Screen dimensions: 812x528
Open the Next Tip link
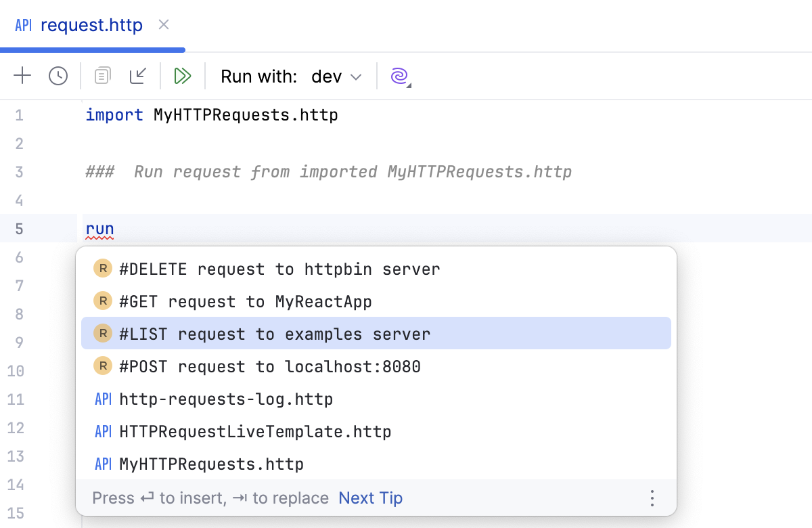370,498
